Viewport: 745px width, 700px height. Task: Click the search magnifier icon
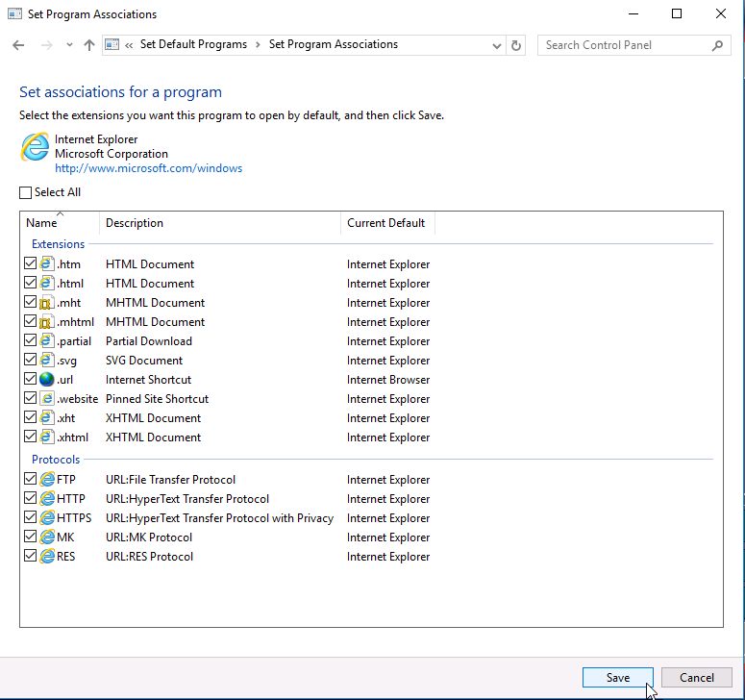[x=717, y=45]
